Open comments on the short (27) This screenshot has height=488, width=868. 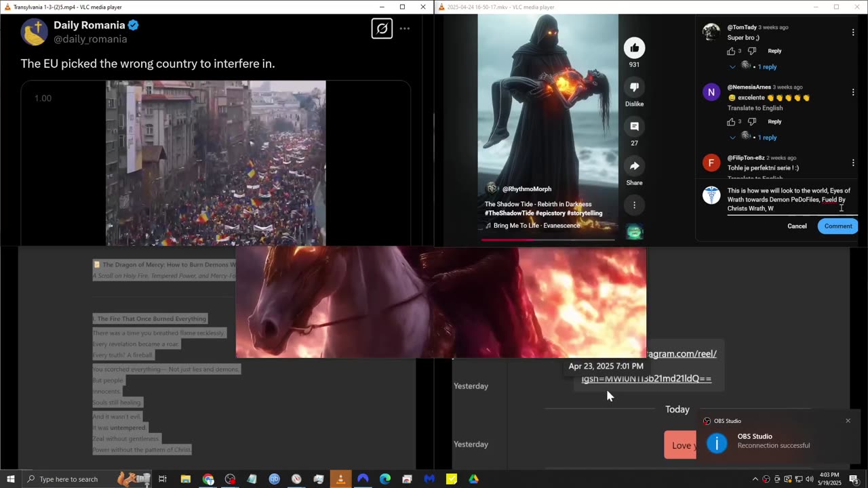[x=634, y=126]
